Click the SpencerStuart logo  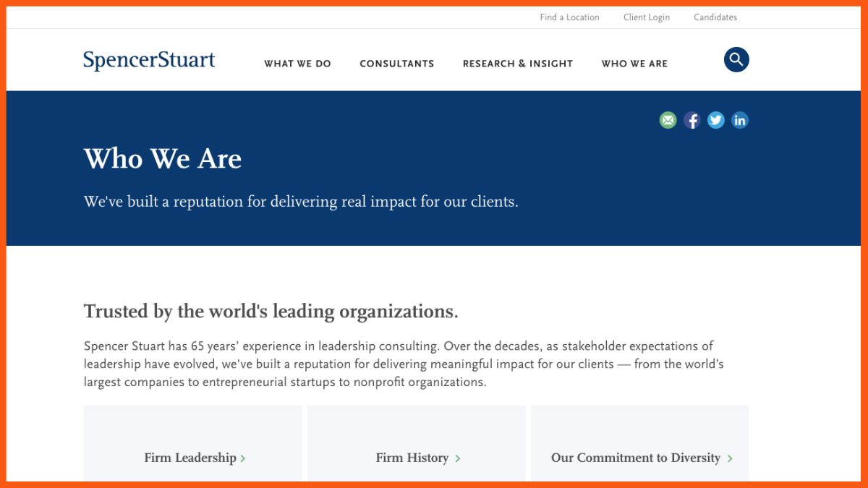click(x=149, y=61)
